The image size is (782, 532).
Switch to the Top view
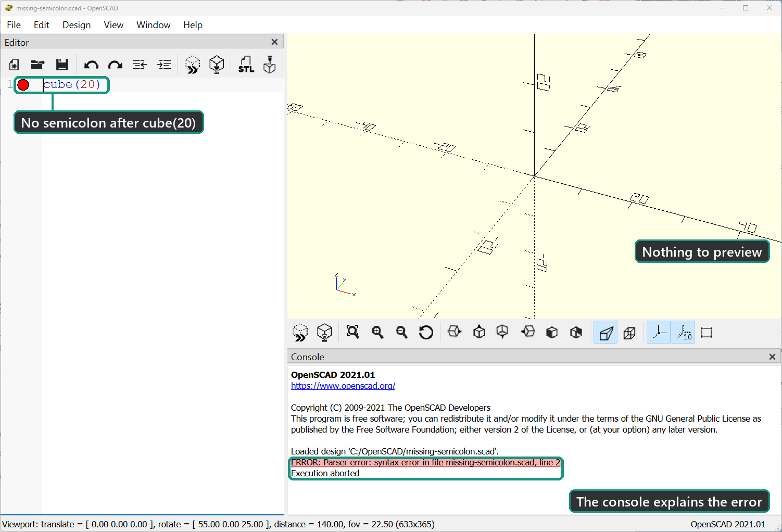coord(479,332)
